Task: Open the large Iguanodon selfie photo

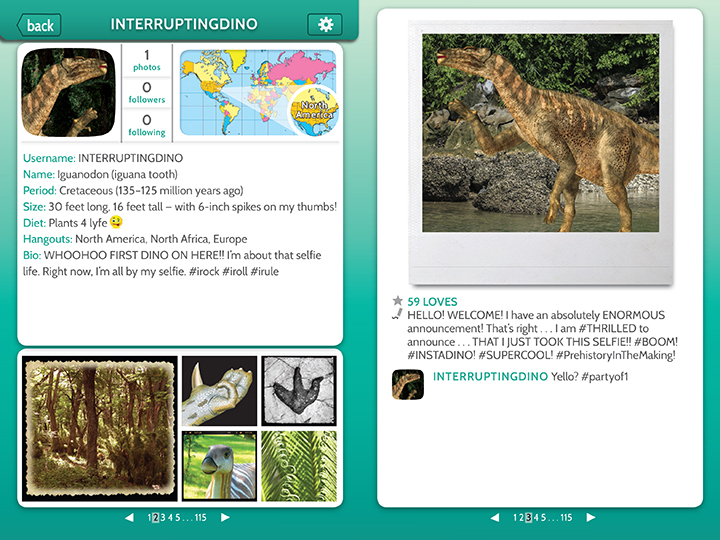Action: pos(540,133)
